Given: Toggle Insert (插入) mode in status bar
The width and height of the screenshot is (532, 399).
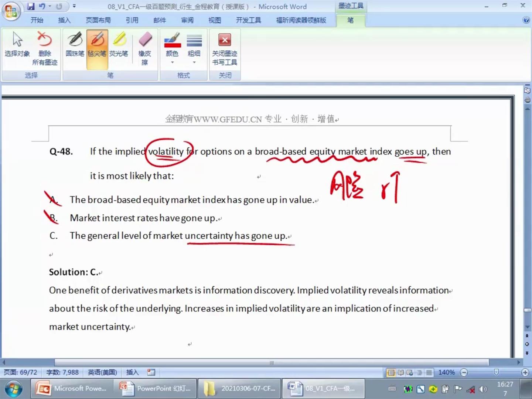Looking at the screenshot, I should click(x=132, y=372).
